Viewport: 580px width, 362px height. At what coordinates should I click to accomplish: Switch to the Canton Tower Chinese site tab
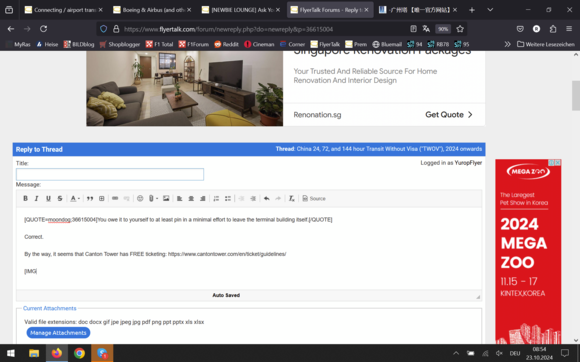[x=417, y=10]
